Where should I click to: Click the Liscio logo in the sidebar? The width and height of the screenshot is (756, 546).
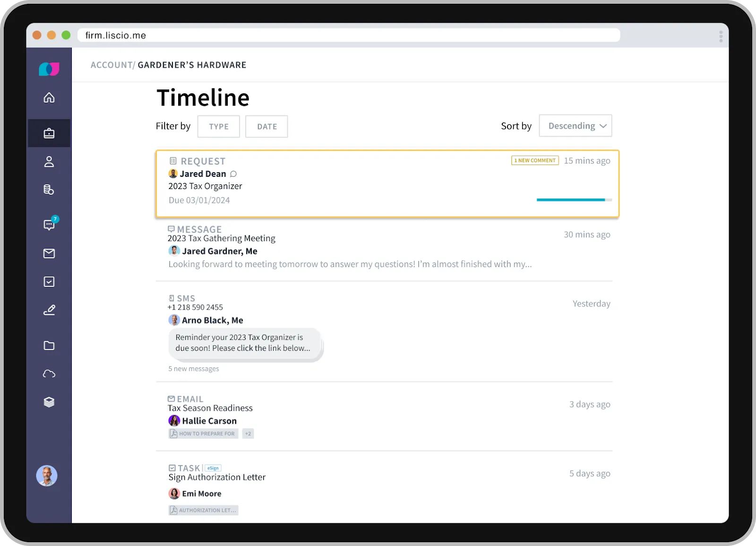(x=49, y=69)
